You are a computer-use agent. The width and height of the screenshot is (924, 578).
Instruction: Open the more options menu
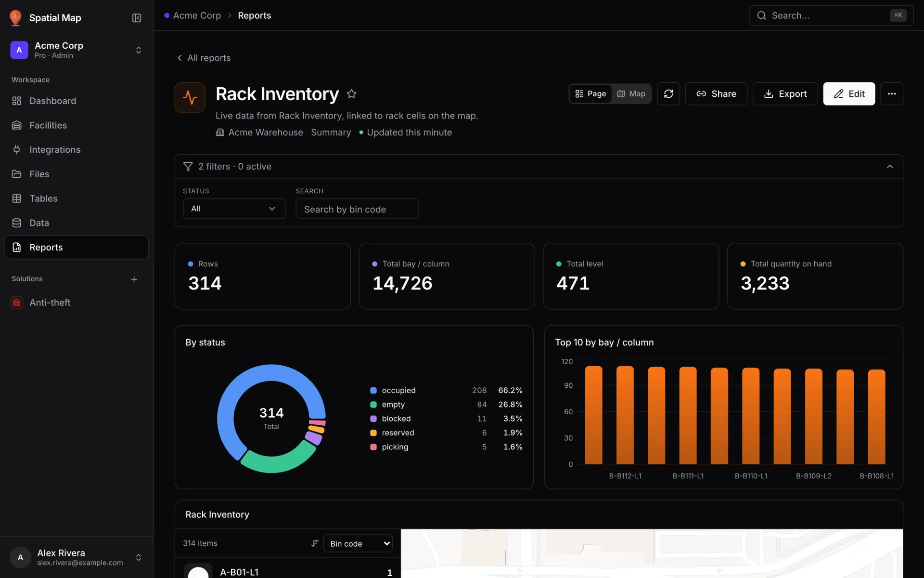tap(892, 94)
